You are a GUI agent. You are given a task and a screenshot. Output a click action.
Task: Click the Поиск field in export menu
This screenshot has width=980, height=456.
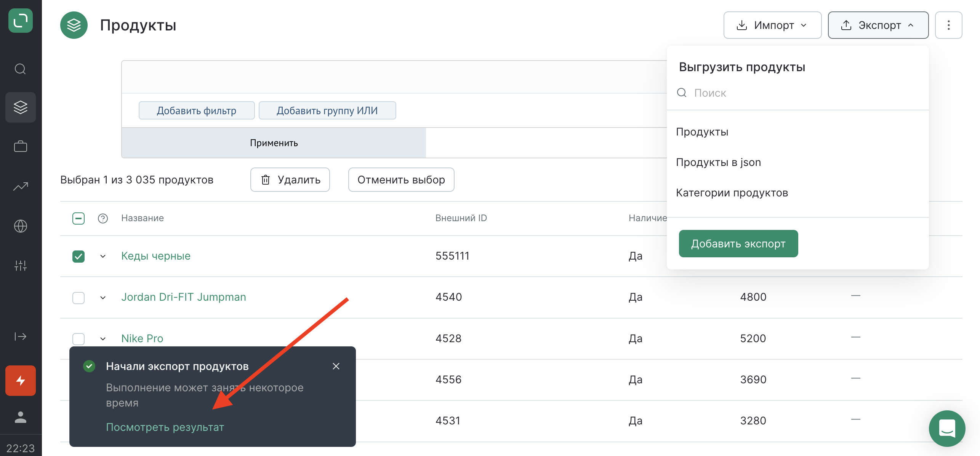click(797, 93)
